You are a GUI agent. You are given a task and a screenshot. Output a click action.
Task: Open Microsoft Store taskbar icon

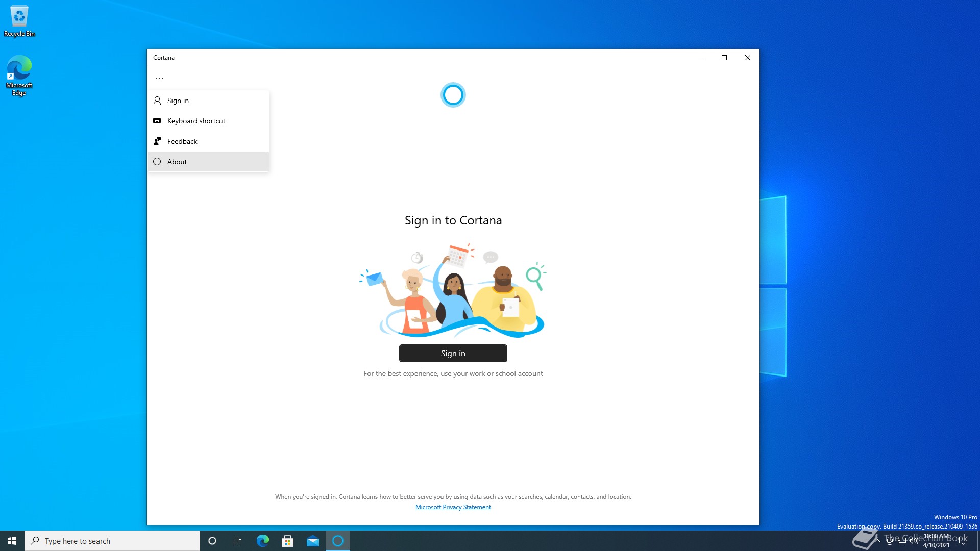point(287,541)
